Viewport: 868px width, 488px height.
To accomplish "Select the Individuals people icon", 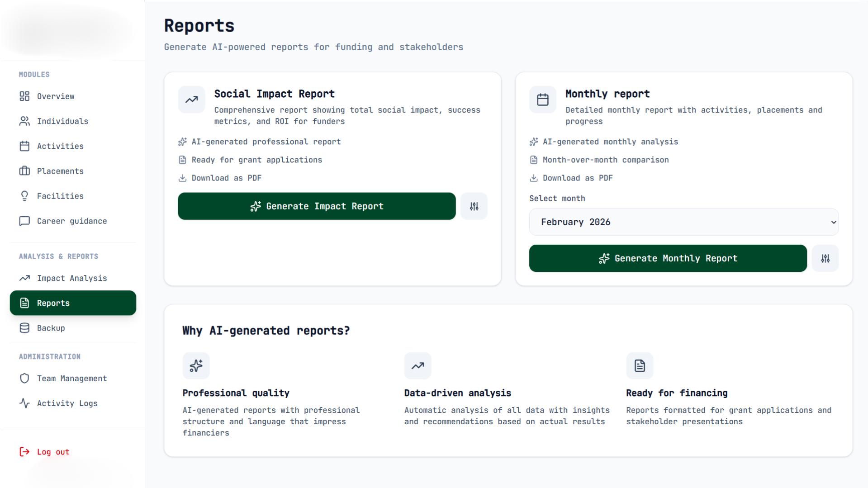I will pos(25,121).
